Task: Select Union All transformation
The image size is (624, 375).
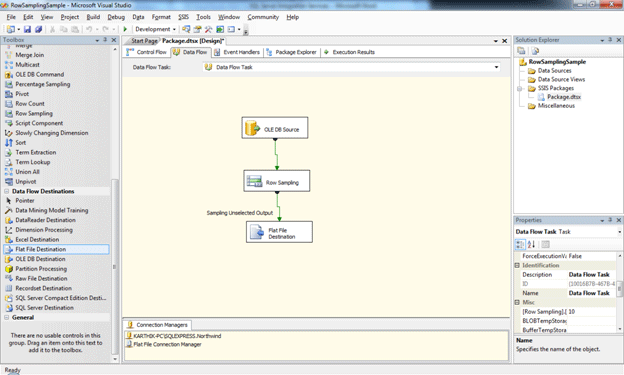Action: (x=27, y=172)
